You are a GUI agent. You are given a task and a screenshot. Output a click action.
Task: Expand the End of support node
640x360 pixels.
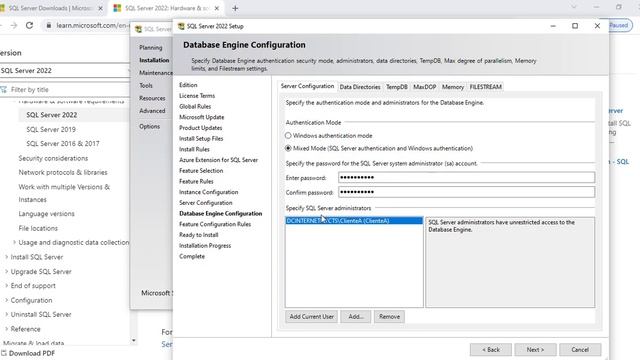[6, 286]
